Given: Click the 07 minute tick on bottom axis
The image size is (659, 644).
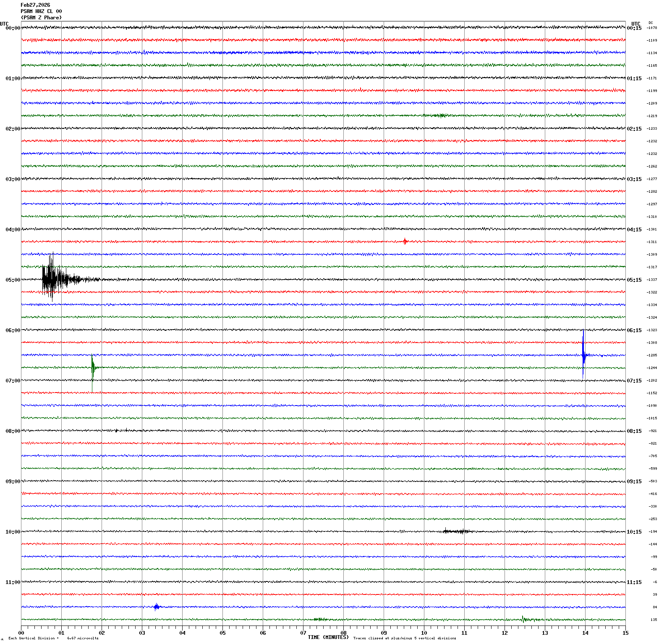Looking at the screenshot, I should click(x=303, y=633).
